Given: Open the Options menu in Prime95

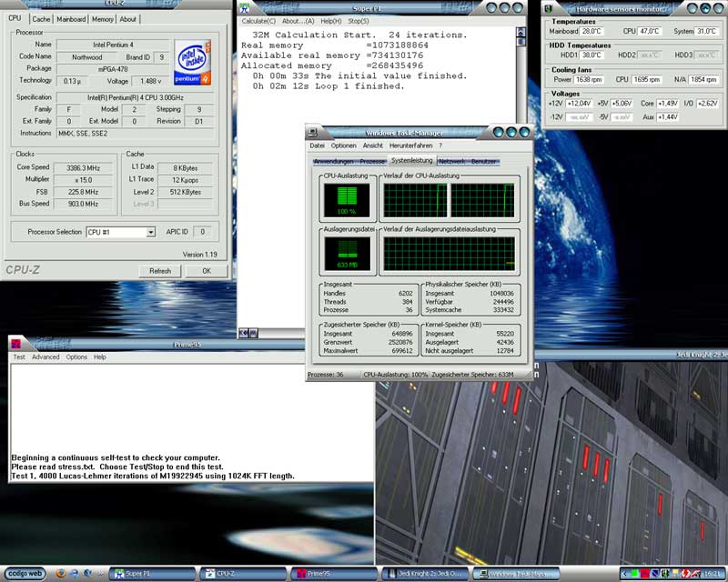Looking at the screenshot, I should (x=76, y=356).
